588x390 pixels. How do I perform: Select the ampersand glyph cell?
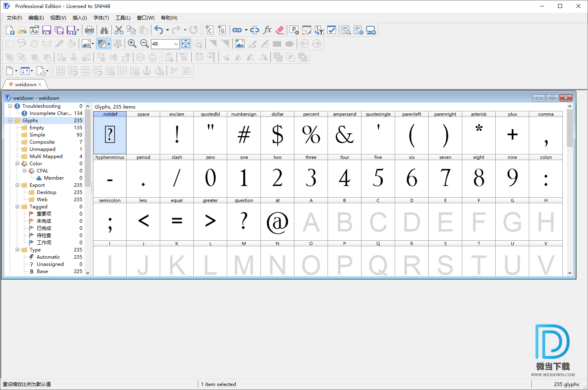click(x=345, y=133)
